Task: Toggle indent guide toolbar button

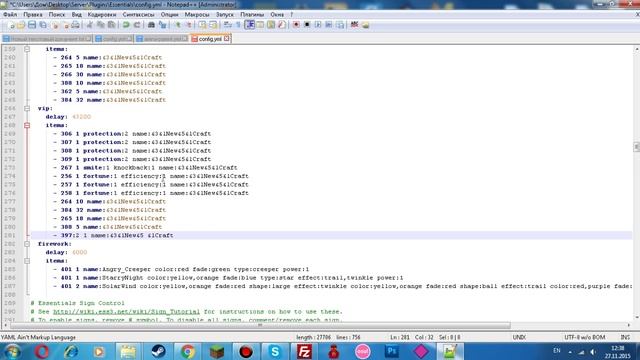Action: point(249,25)
